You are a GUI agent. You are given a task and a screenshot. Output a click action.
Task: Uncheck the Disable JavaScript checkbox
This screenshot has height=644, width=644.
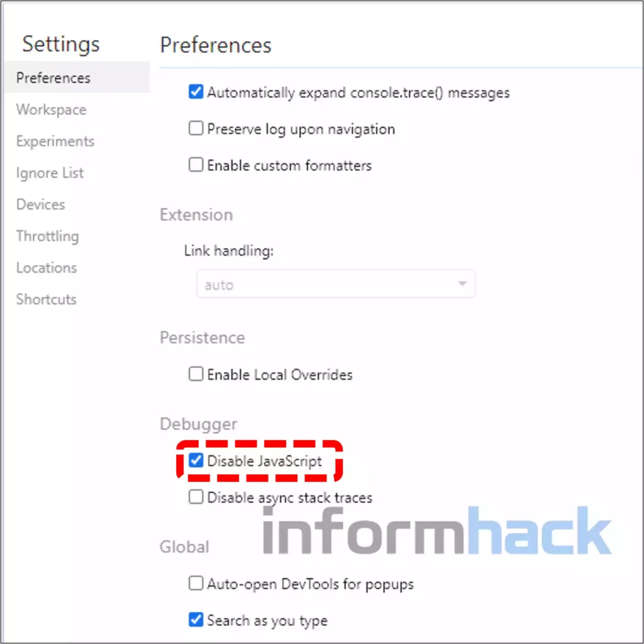[x=196, y=460]
